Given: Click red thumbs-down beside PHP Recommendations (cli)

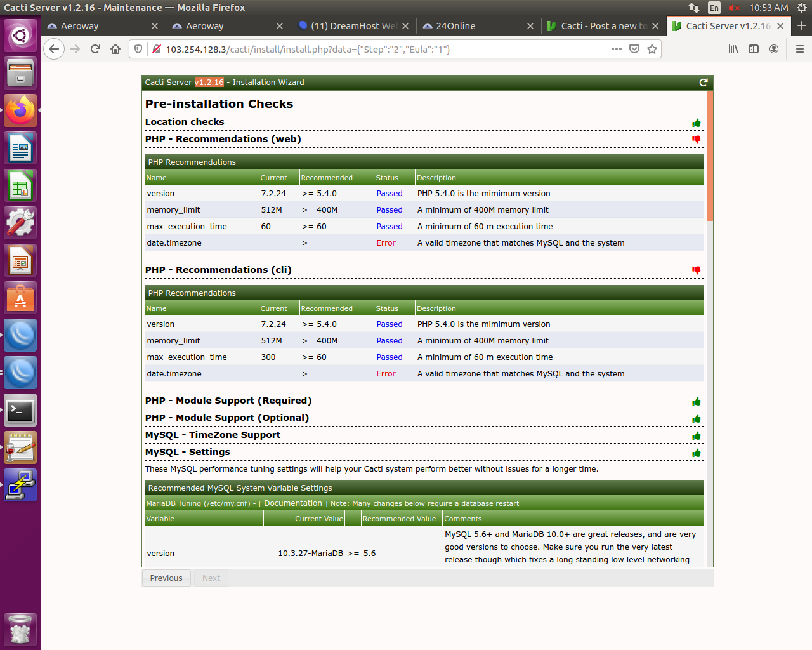Looking at the screenshot, I should point(697,270).
